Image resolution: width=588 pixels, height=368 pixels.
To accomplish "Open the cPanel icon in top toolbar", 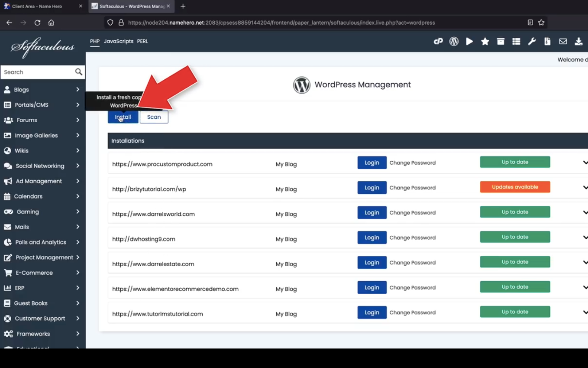I will click(438, 41).
